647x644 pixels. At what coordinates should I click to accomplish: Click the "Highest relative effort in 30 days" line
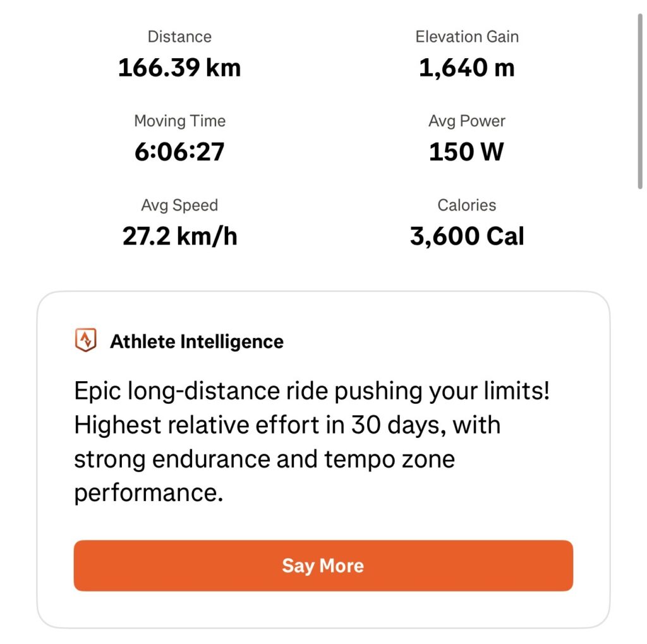pos(287,425)
